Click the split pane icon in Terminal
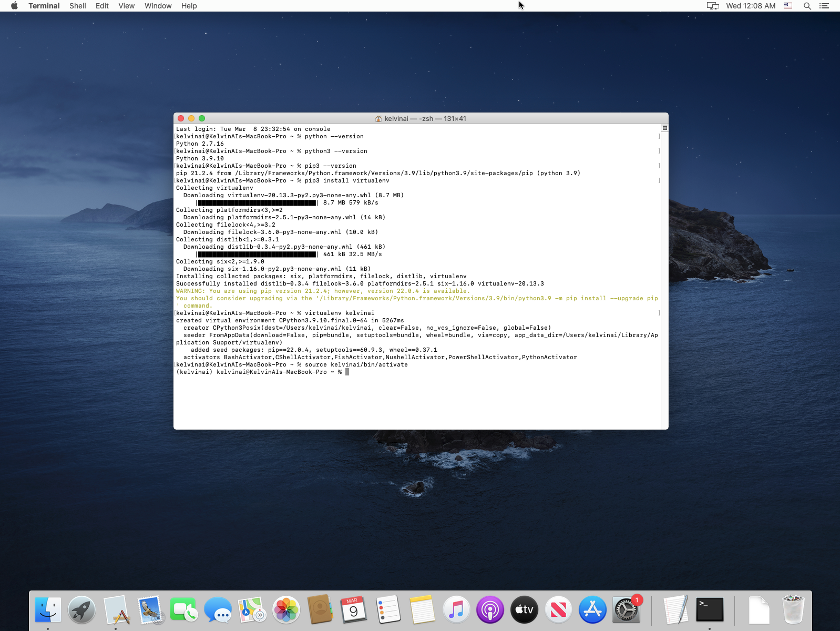Viewport: 840px width, 631px height. click(x=664, y=128)
